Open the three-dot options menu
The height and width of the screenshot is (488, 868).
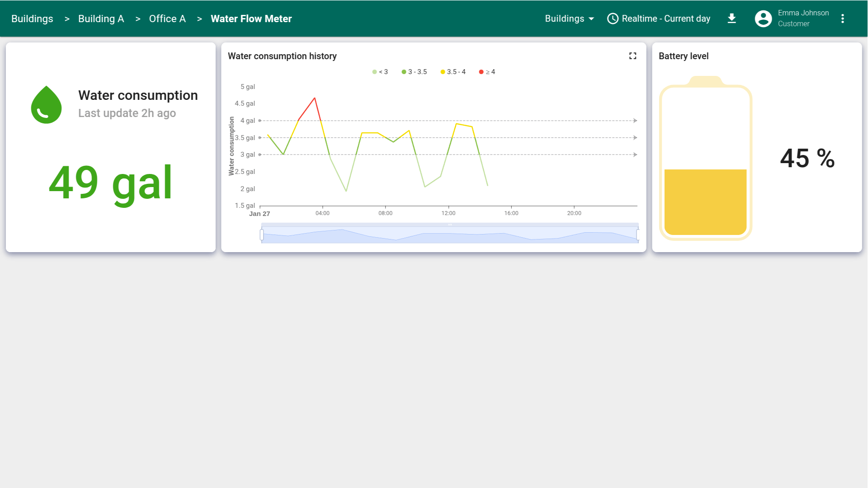click(x=842, y=19)
